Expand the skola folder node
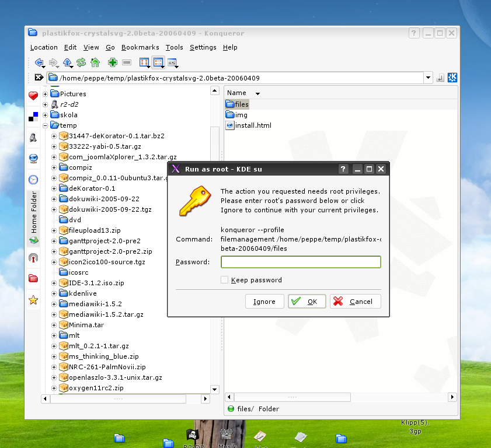The height and width of the screenshot is (448, 491). 45,115
